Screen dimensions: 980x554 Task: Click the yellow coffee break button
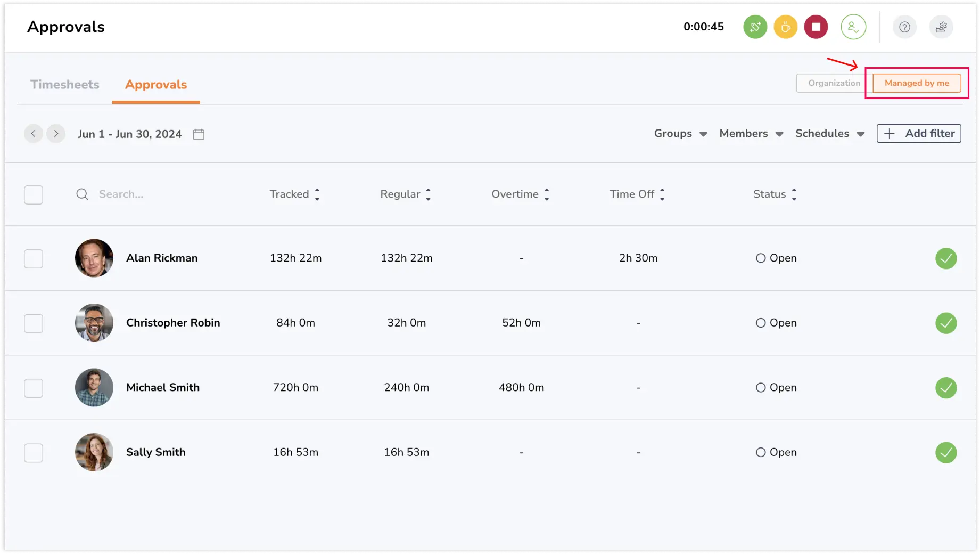pos(785,27)
